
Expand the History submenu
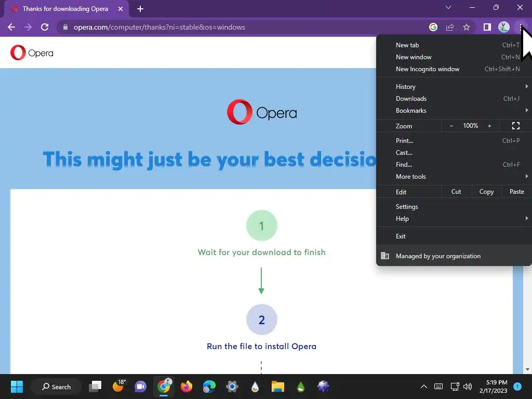(x=454, y=87)
